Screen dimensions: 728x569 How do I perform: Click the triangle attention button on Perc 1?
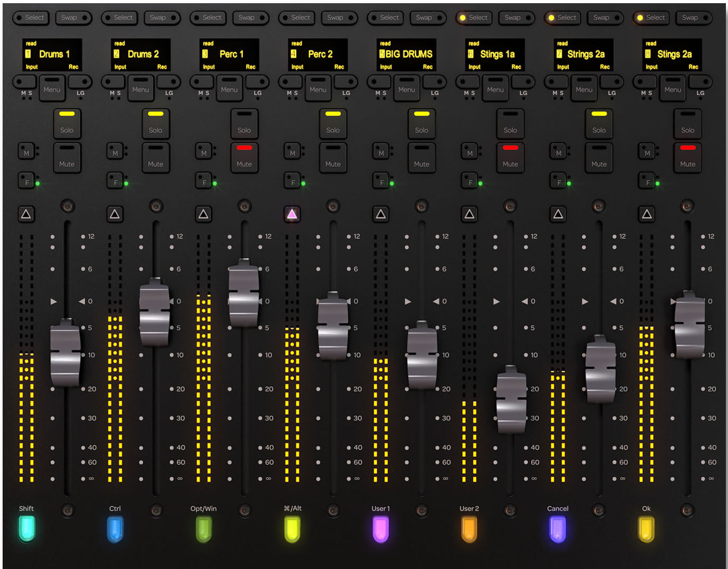[x=204, y=214]
